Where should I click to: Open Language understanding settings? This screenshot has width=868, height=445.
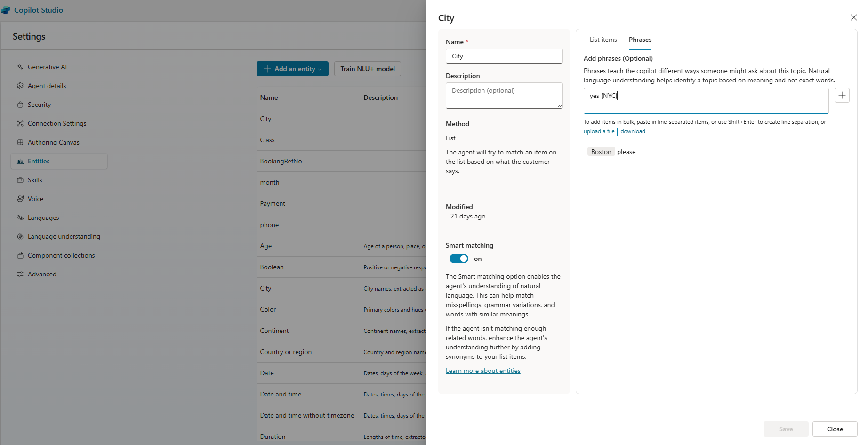point(64,236)
